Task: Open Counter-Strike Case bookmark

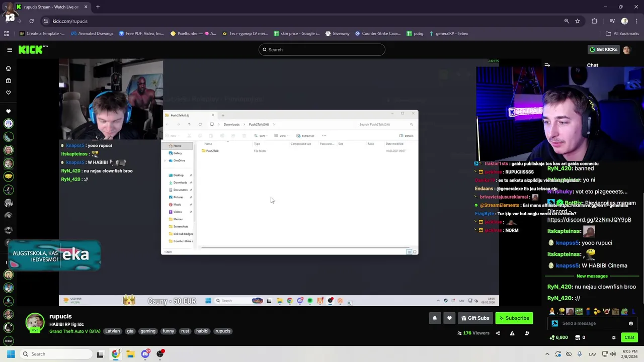Action: coord(378,34)
